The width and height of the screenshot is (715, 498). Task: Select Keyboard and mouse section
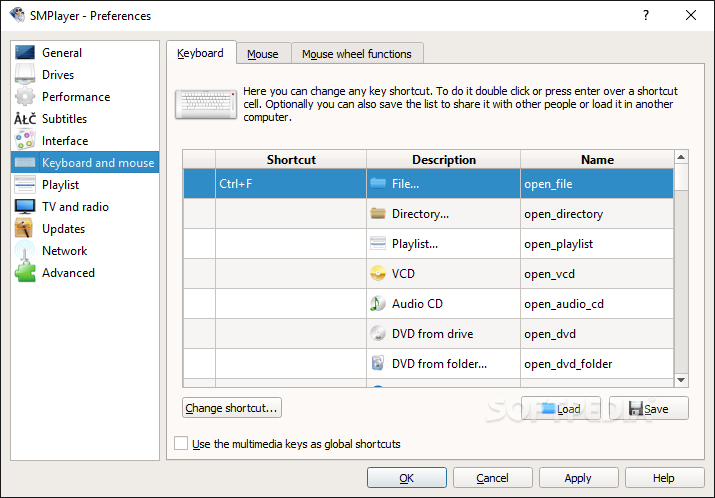coord(85,162)
